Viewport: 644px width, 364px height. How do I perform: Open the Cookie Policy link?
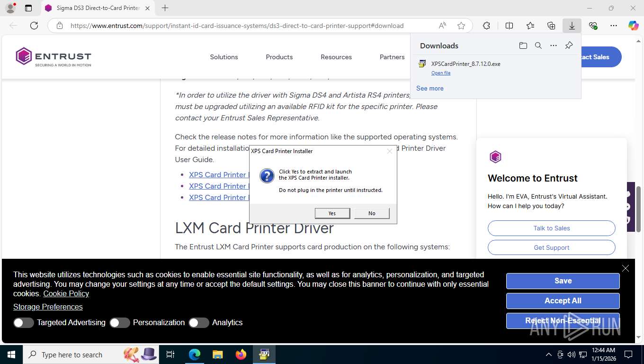[66, 293]
